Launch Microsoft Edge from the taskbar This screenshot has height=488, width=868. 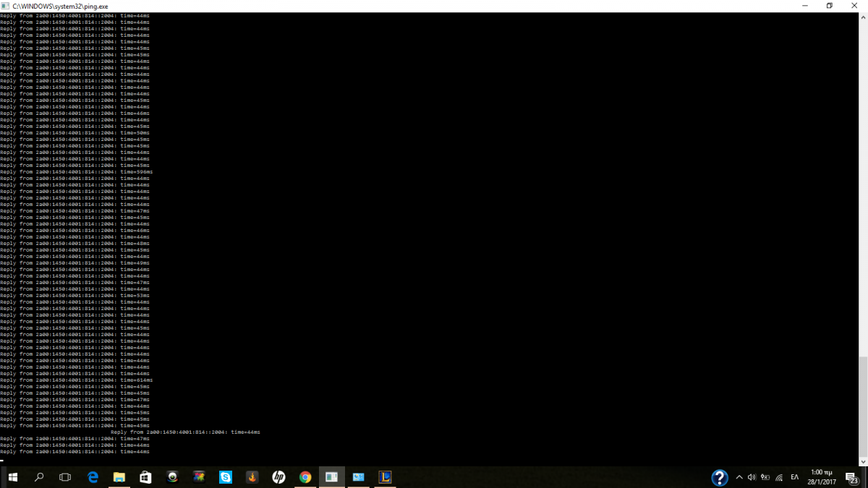(93, 477)
